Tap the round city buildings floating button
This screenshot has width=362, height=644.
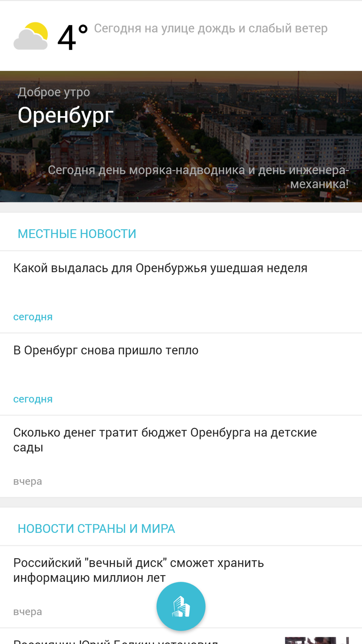click(181, 606)
